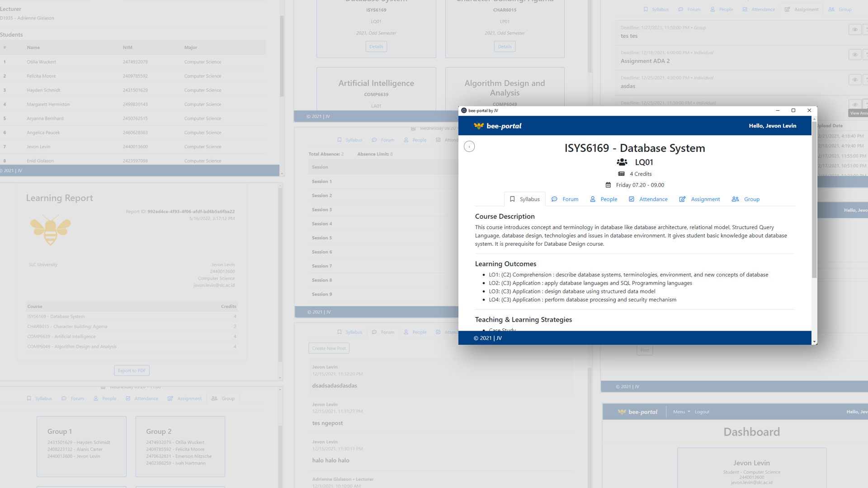Click Details under the ISYS6169 course card
Image resolution: width=868 pixels, height=488 pixels.
point(376,47)
